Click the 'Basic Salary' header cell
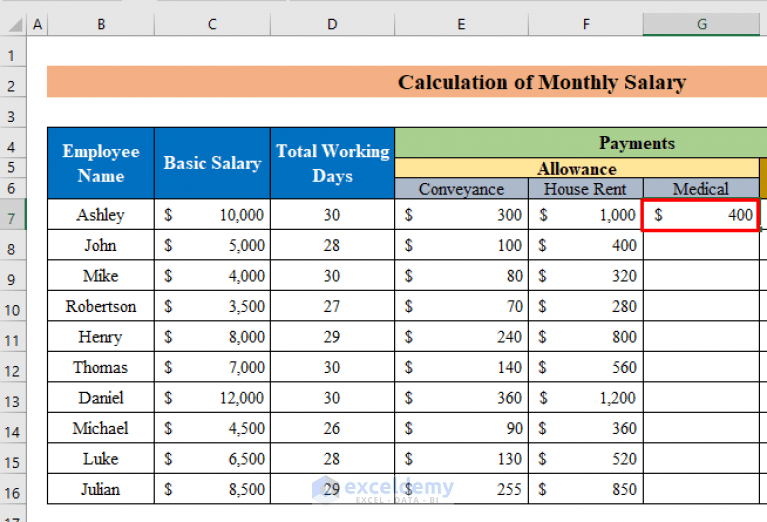The image size is (767, 522). click(212, 163)
